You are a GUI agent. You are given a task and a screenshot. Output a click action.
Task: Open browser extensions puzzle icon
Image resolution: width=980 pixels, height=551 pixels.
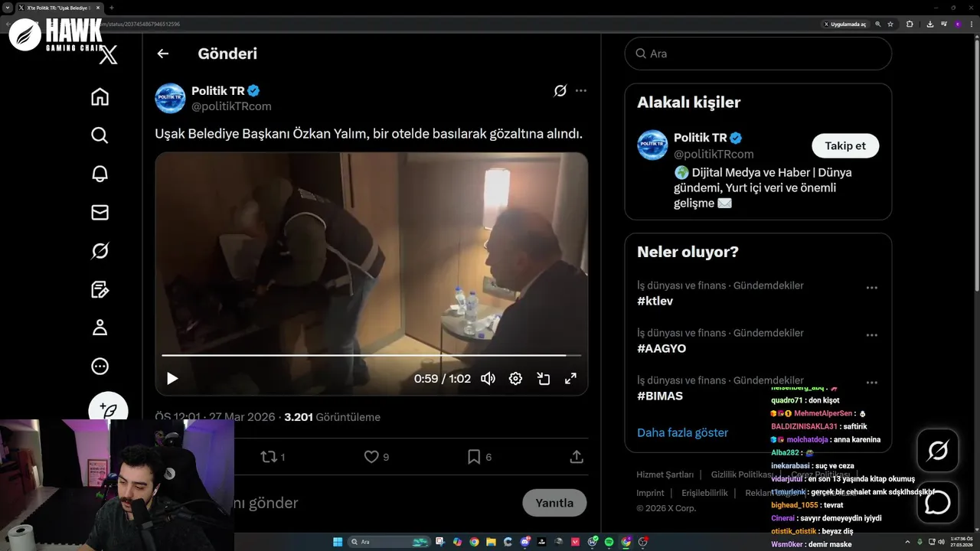[x=910, y=24]
